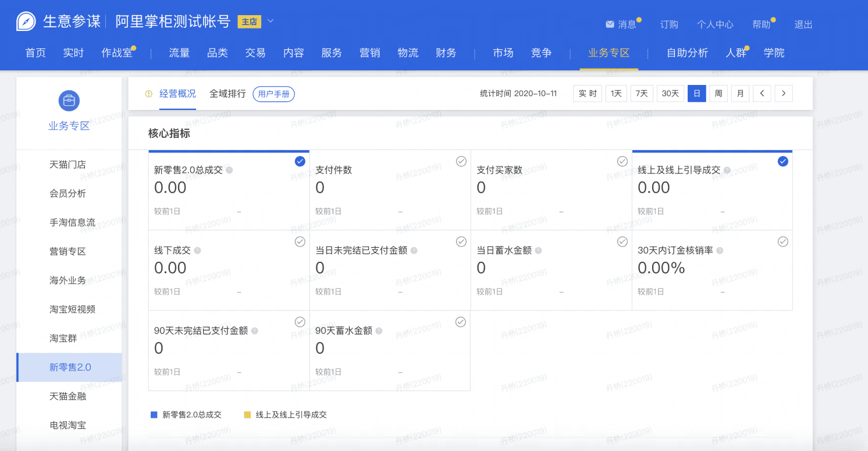Select the 经营概况 tab
Screen dimensions: 868x451
tap(177, 94)
